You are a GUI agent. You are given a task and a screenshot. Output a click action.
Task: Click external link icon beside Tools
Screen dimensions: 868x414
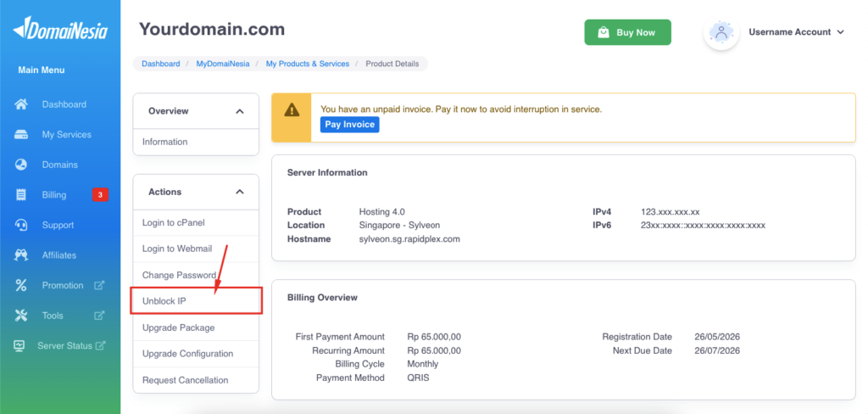tap(99, 316)
